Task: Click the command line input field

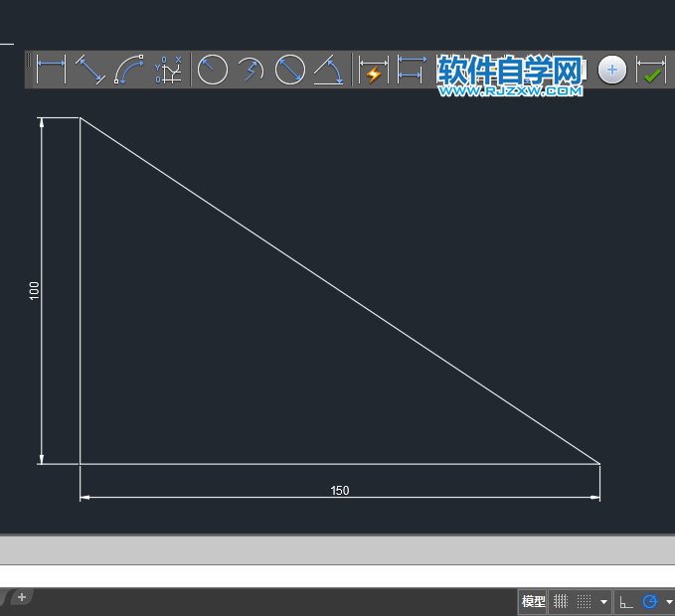Action: click(338, 575)
